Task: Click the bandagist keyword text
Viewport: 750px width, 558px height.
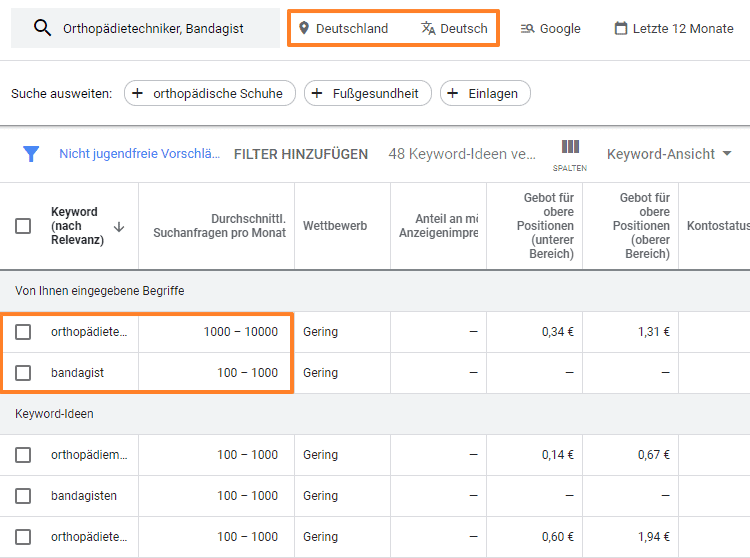Action: click(x=77, y=373)
